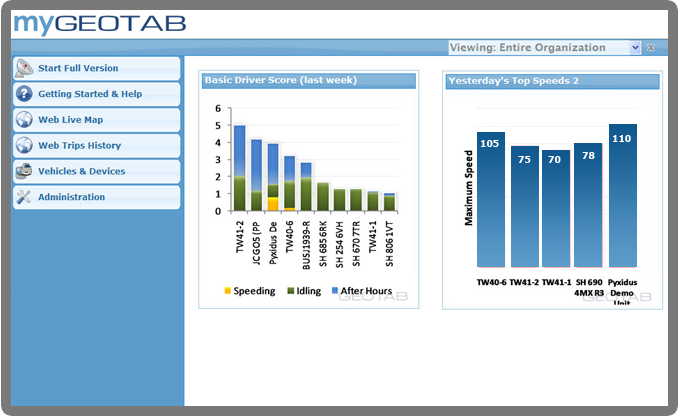Screen dimensions: 678x416
Task: Click the myGEOTAB logo
Action: [99, 23]
